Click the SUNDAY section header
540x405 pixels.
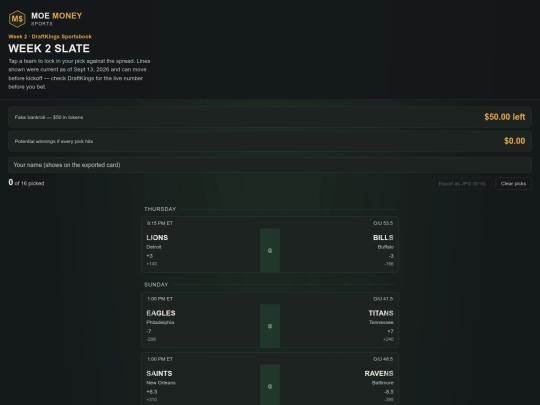tap(156, 284)
